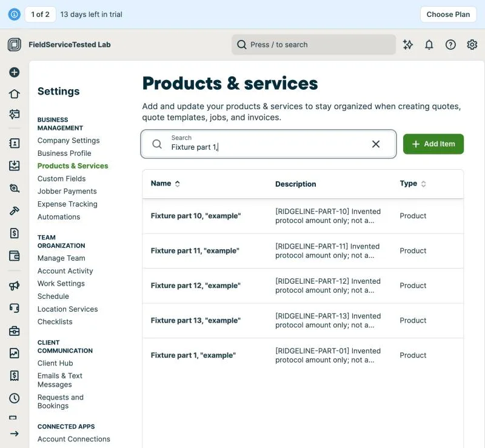Open Checklists settings
Image resolution: width=485 pixels, height=448 pixels.
pos(55,322)
